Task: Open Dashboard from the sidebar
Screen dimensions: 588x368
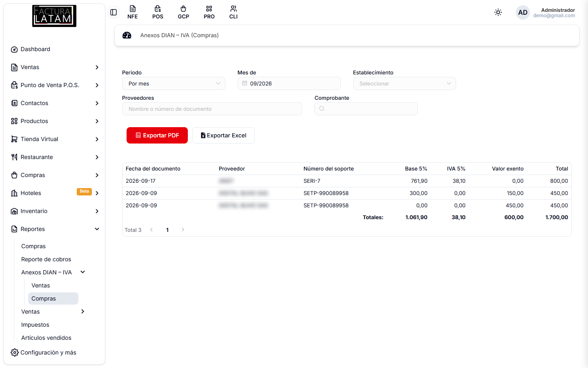Action: pyautogui.click(x=55, y=49)
